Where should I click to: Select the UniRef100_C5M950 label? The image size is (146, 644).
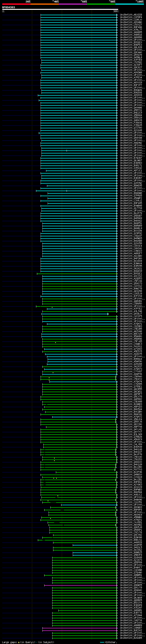pos(131,304)
